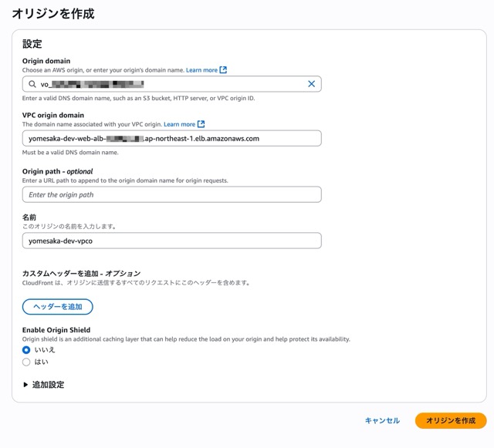Image resolution: width=494 pixels, height=448 pixels.
Task: Click the Origin path input box
Action: pyautogui.click(x=171, y=195)
